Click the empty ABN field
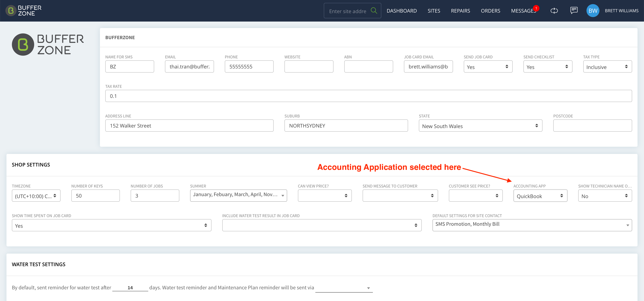This screenshot has height=301, width=644. tap(369, 66)
